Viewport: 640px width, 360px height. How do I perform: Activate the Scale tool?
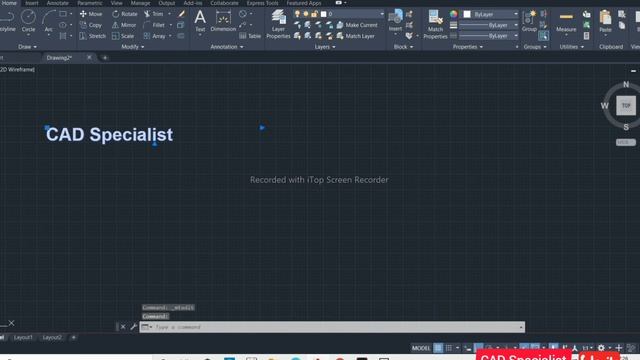click(x=123, y=36)
